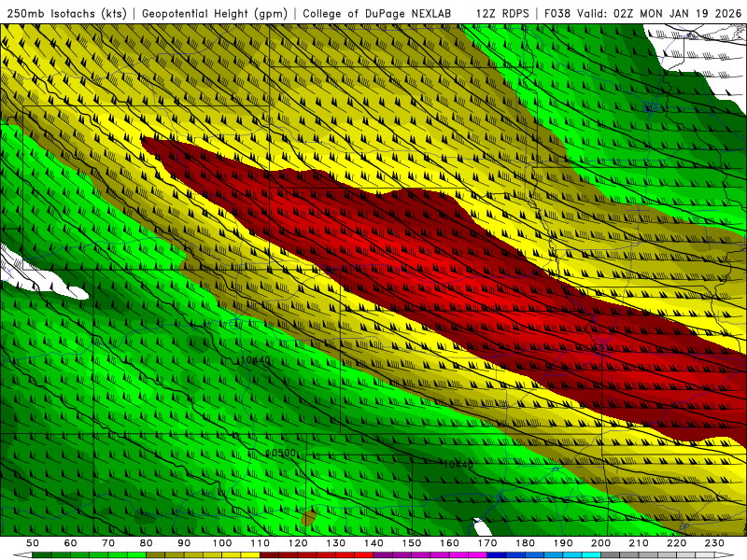
Task: Pick the bright red swatch just before '140'
Action: point(364,555)
